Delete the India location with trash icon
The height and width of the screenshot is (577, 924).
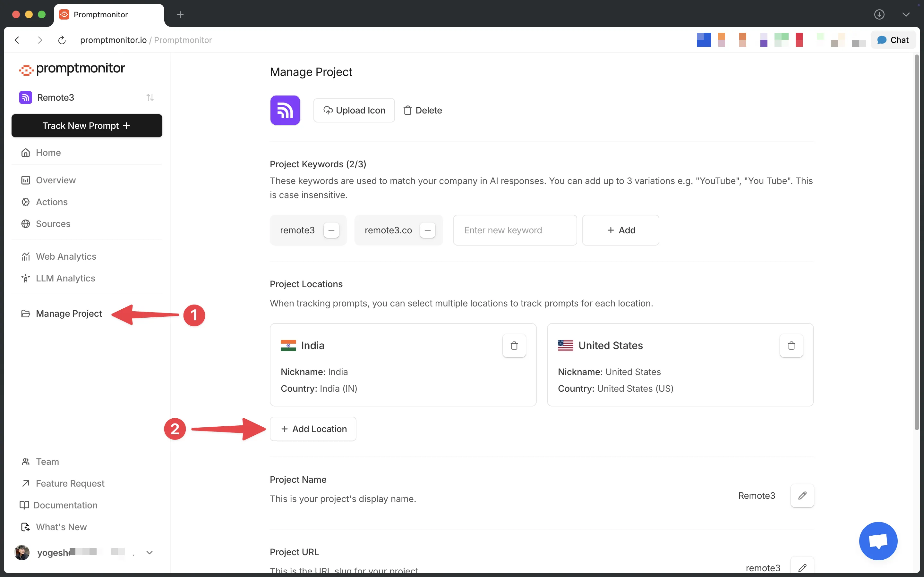(x=514, y=345)
